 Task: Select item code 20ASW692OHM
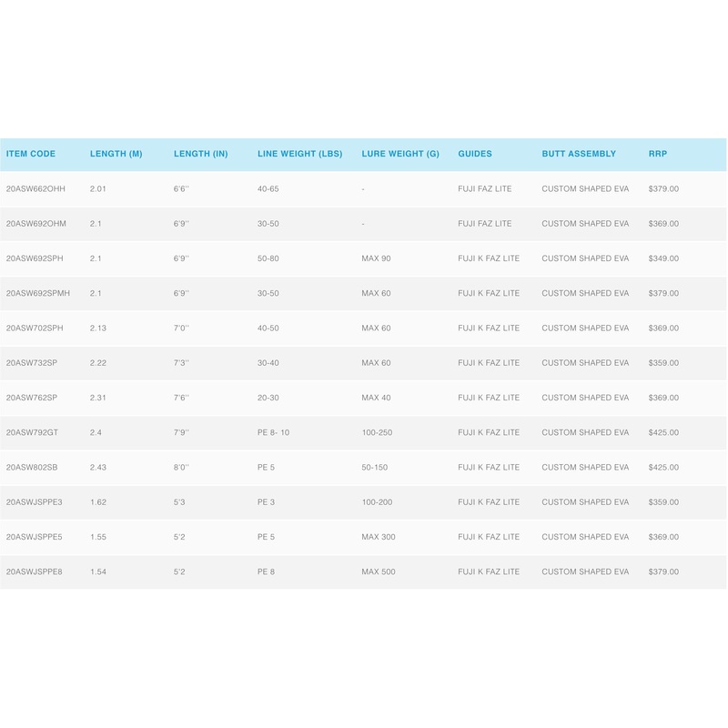35,224
